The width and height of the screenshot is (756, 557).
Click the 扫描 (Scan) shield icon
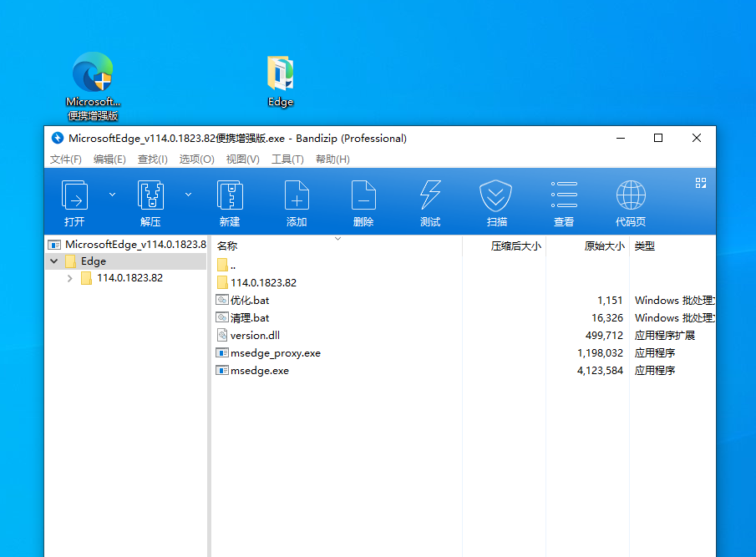click(x=496, y=195)
